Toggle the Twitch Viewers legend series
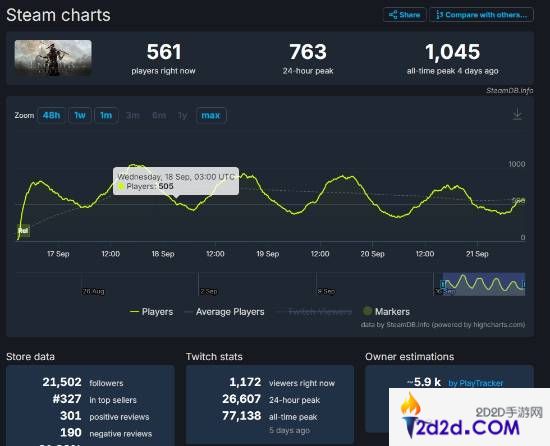Viewport: 550px width, 446px height. click(x=314, y=312)
